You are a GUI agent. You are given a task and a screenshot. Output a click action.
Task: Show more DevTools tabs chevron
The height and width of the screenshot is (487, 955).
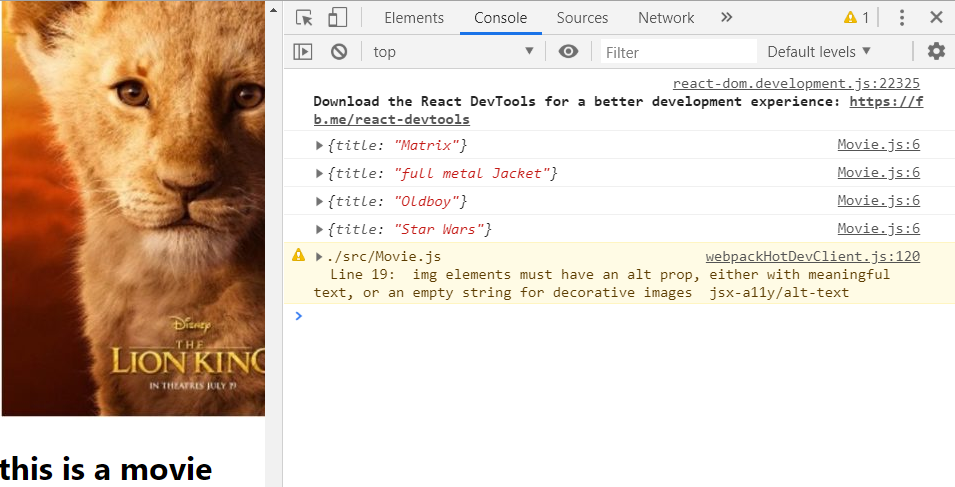pos(726,17)
